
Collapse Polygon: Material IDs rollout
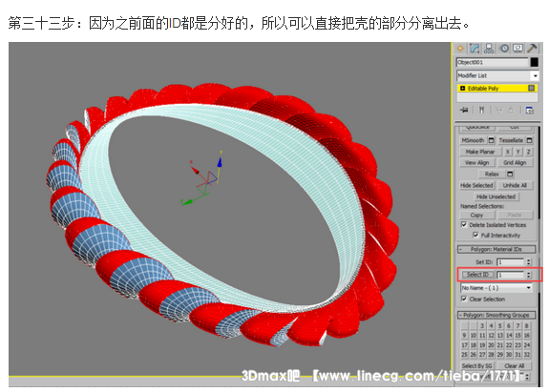(496, 249)
